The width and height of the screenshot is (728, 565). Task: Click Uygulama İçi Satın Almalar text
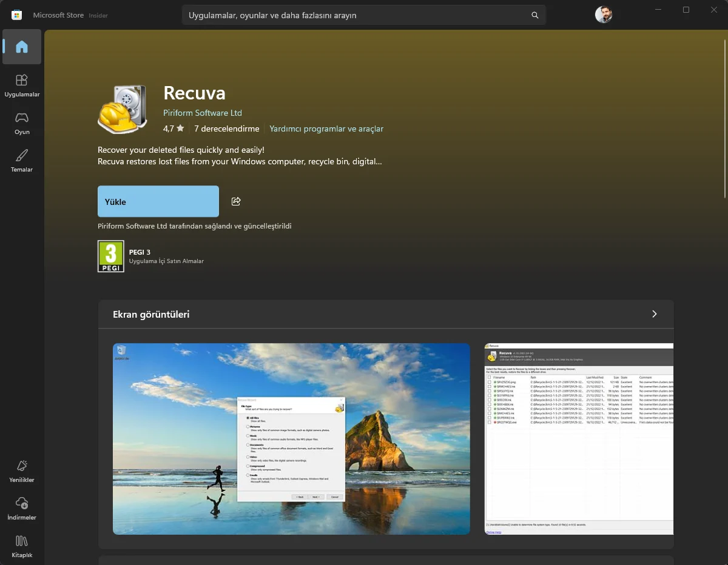coord(166,261)
